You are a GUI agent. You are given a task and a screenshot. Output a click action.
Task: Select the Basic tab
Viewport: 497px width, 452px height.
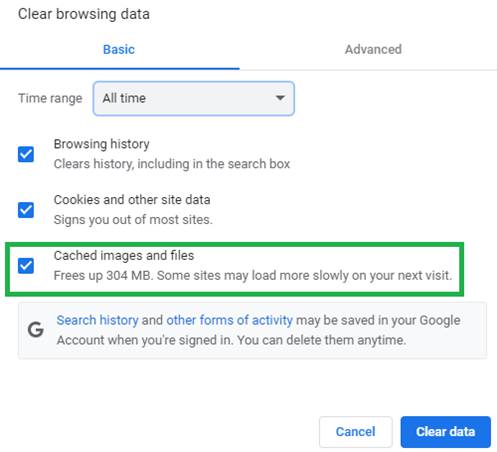(119, 49)
